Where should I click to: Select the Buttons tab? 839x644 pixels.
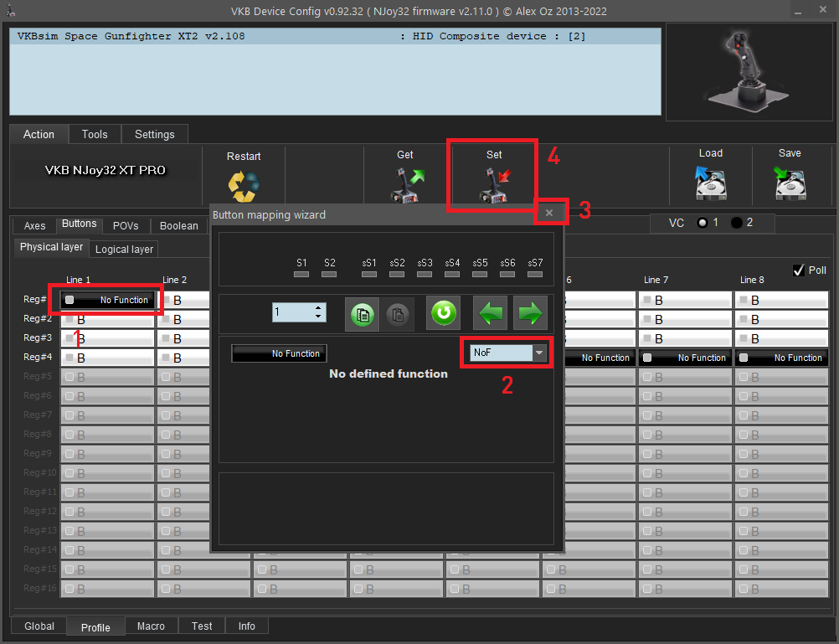coord(80,224)
